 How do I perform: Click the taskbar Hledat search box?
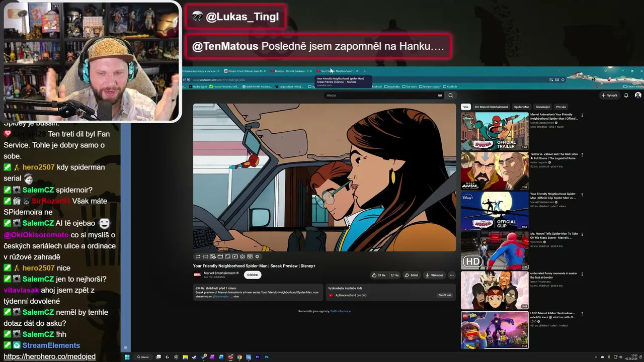click(x=143, y=357)
